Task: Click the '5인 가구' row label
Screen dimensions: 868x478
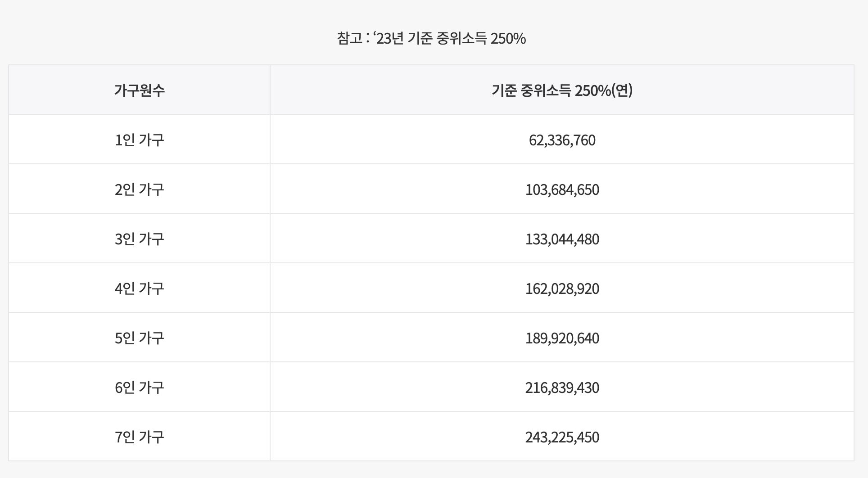Action: (x=139, y=338)
